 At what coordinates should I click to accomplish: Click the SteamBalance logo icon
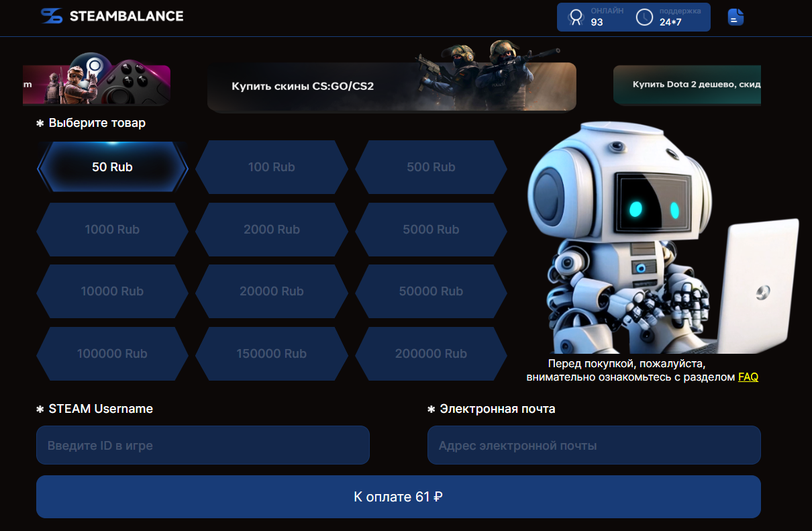point(51,16)
